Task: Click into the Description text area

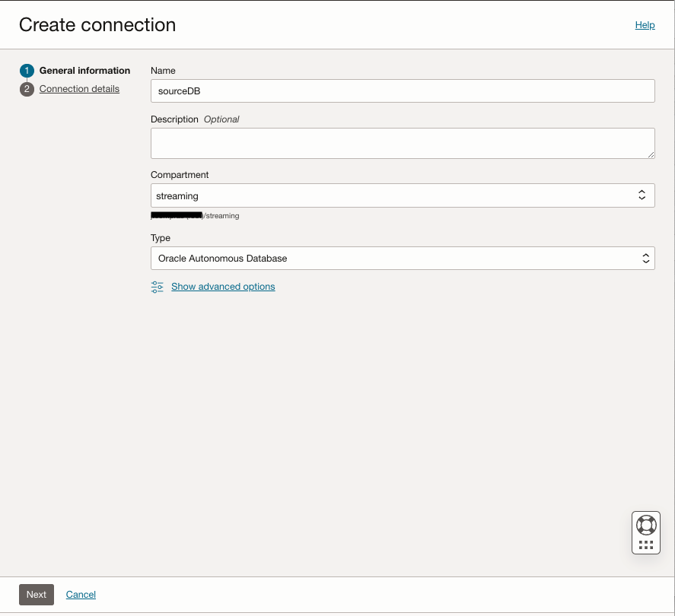Action: [403, 143]
